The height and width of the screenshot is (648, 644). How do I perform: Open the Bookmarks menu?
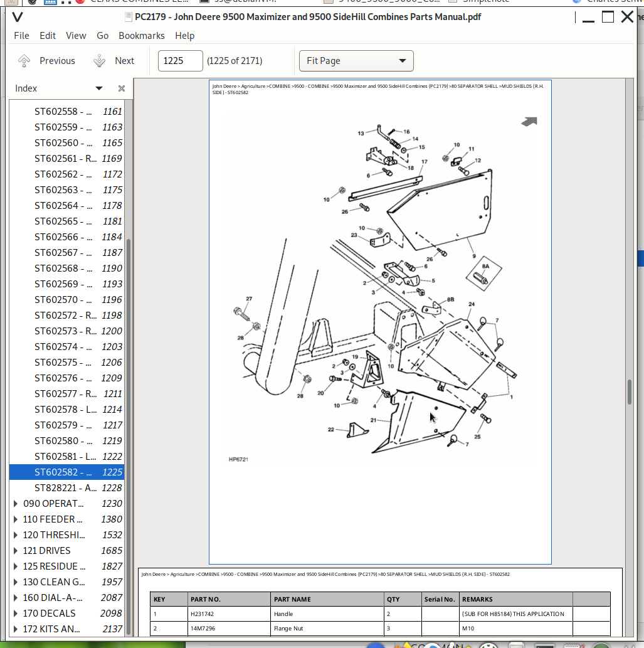(141, 36)
